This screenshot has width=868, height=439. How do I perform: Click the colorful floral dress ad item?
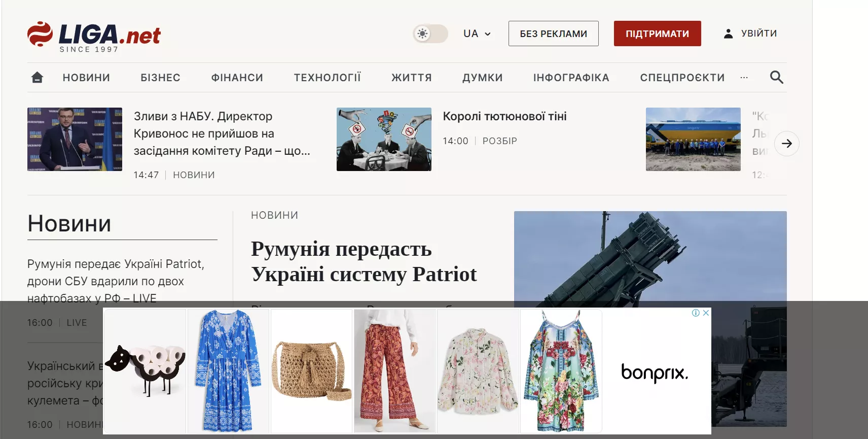click(x=561, y=371)
